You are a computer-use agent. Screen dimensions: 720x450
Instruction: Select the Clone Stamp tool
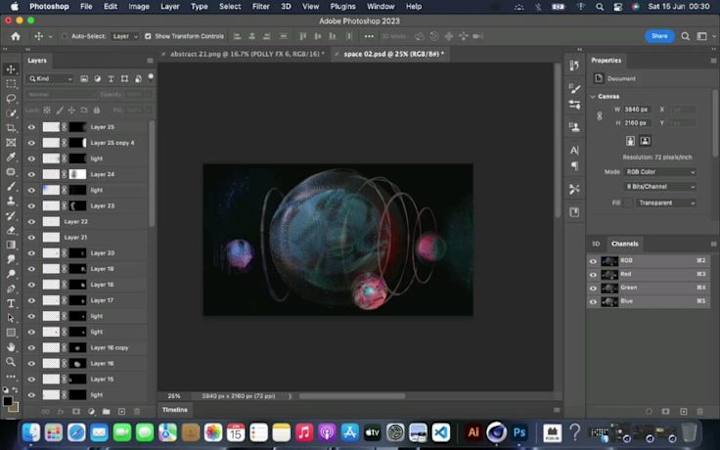(11, 201)
